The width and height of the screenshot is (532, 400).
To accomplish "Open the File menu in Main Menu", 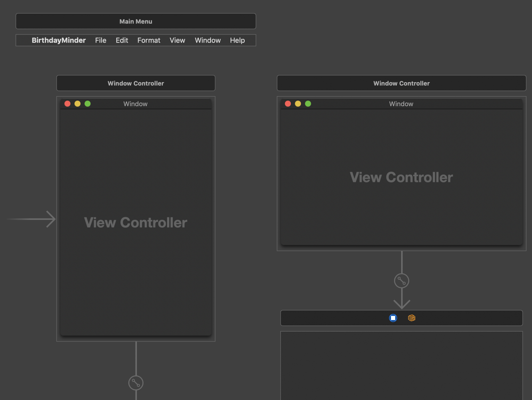I will pyautogui.click(x=101, y=40).
